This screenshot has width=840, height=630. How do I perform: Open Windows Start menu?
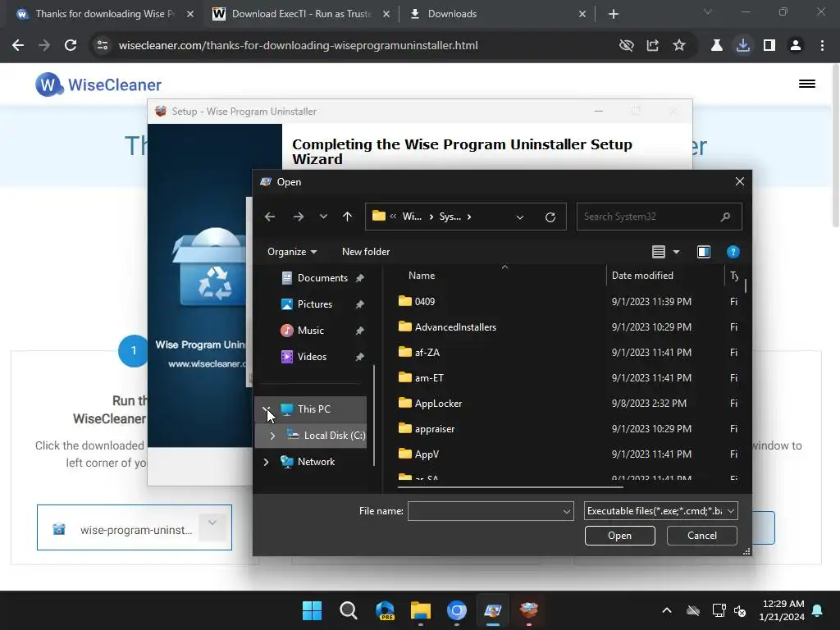pyautogui.click(x=312, y=610)
